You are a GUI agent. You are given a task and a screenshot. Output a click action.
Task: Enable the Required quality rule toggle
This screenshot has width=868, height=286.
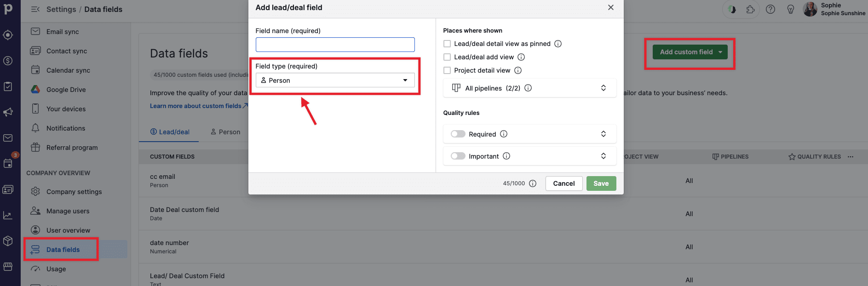coord(458,134)
